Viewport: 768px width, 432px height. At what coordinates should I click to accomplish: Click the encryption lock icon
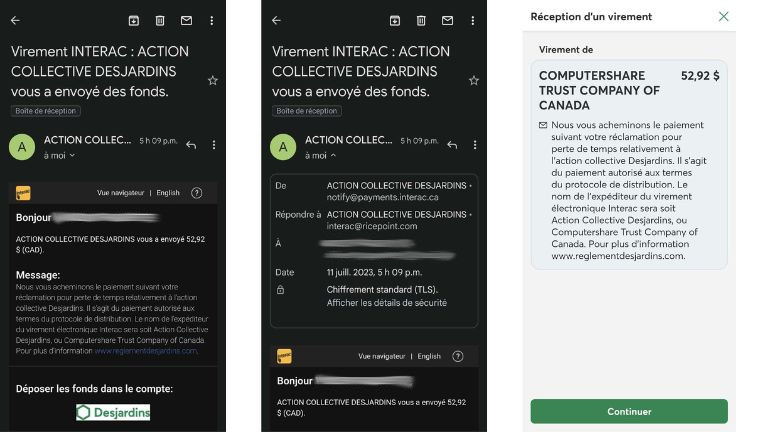pos(280,290)
